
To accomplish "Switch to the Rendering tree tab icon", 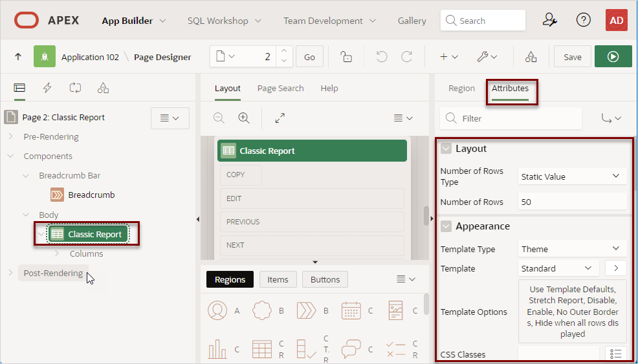I will coord(19,88).
